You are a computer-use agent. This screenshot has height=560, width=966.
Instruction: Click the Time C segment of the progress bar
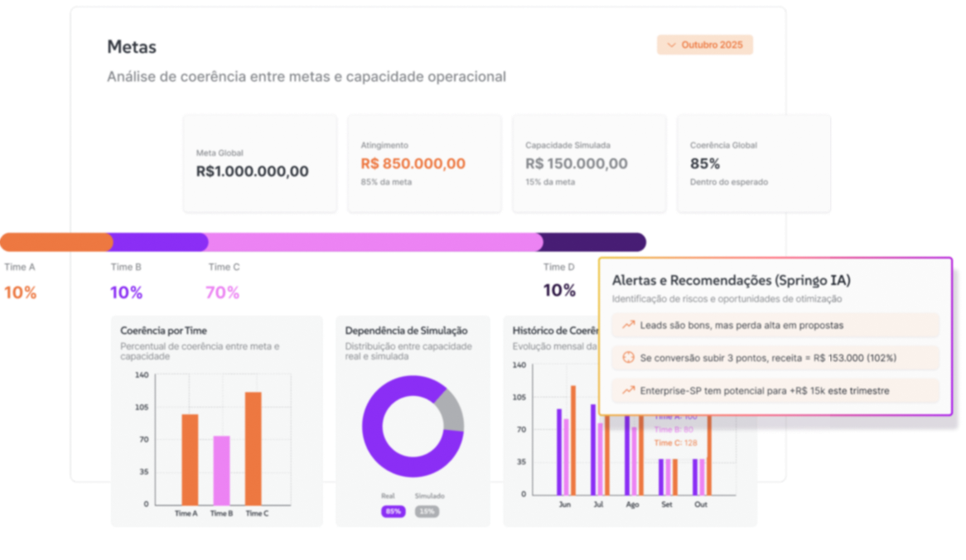[x=373, y=241]
